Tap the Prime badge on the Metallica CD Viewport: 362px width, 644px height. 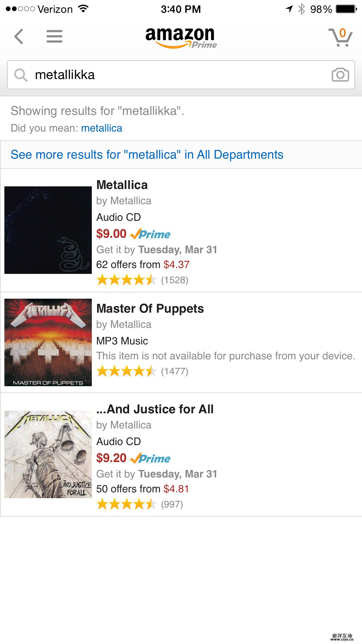(x=151, y=234)
